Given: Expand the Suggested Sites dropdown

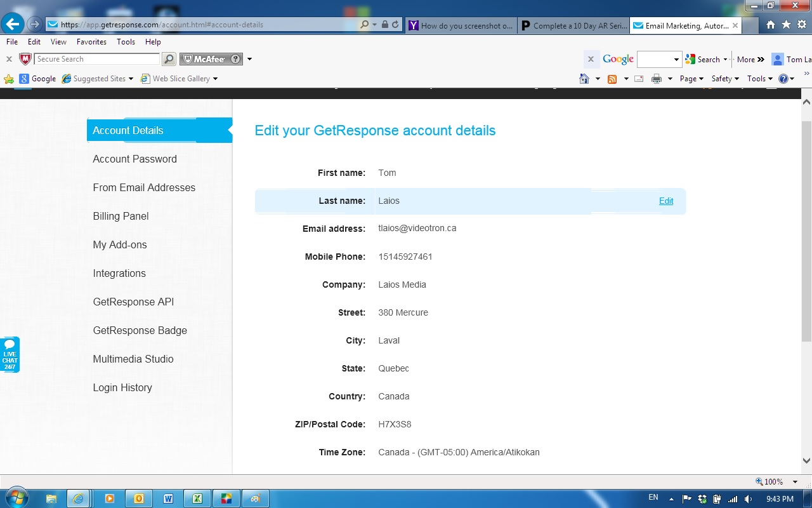Looking at the screenshot, I should click(x=131, y=79).
